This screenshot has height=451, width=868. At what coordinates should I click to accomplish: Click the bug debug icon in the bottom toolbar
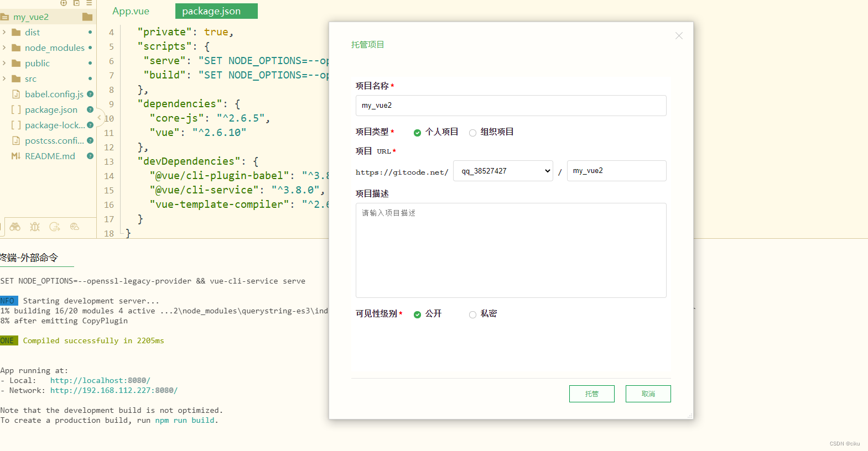pyautogui.click(x=35, y=227)
